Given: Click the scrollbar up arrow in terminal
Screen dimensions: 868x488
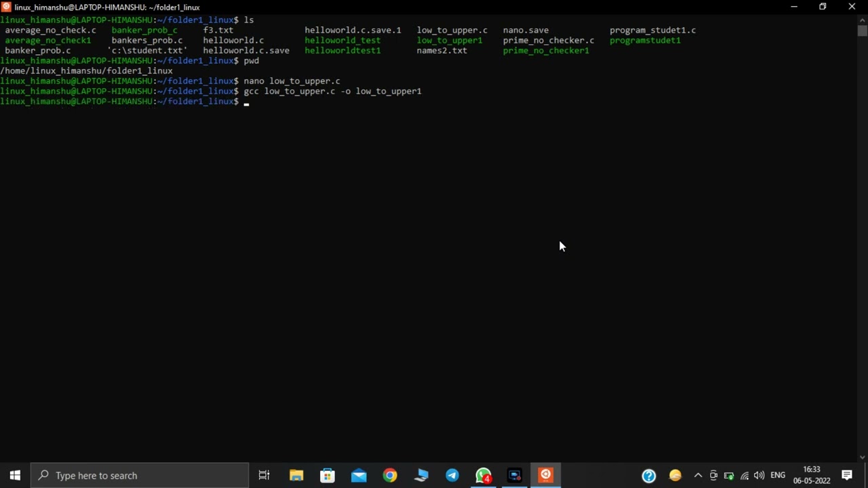Looking at the screenshot, I should pyautogui.click(x=862, y=20).
